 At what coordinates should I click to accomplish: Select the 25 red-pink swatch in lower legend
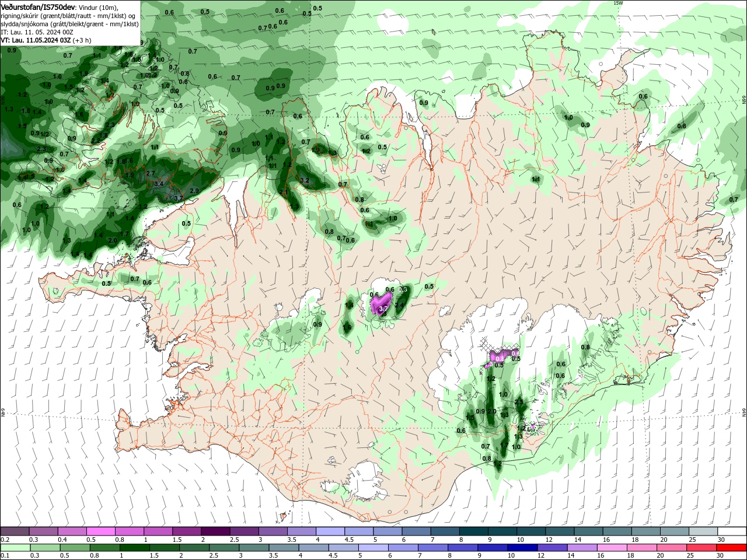(x=701, y=548)
